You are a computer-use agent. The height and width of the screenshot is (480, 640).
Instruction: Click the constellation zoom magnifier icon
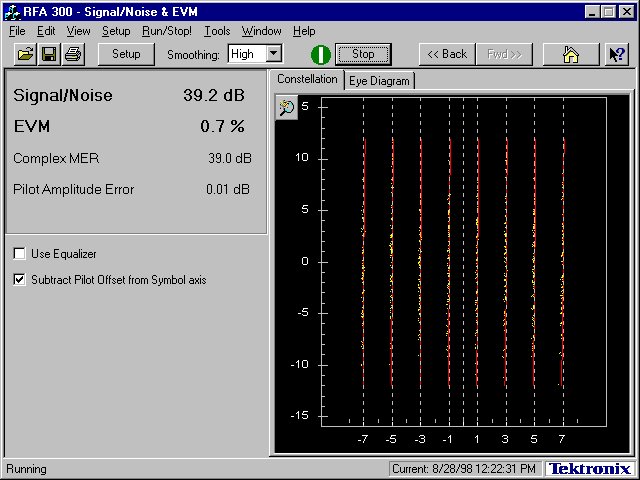(x=287, y=108)
